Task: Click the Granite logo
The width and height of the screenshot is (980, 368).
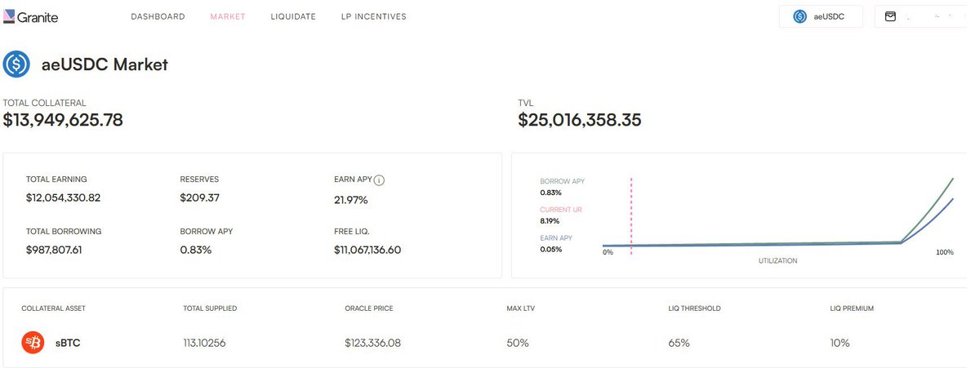Action: pos(31,16)
